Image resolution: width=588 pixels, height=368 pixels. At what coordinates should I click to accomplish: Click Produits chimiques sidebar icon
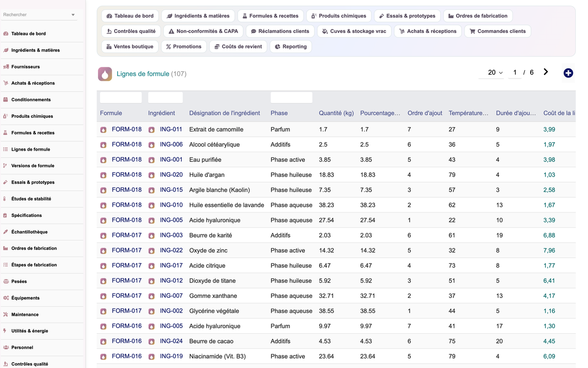6,116
